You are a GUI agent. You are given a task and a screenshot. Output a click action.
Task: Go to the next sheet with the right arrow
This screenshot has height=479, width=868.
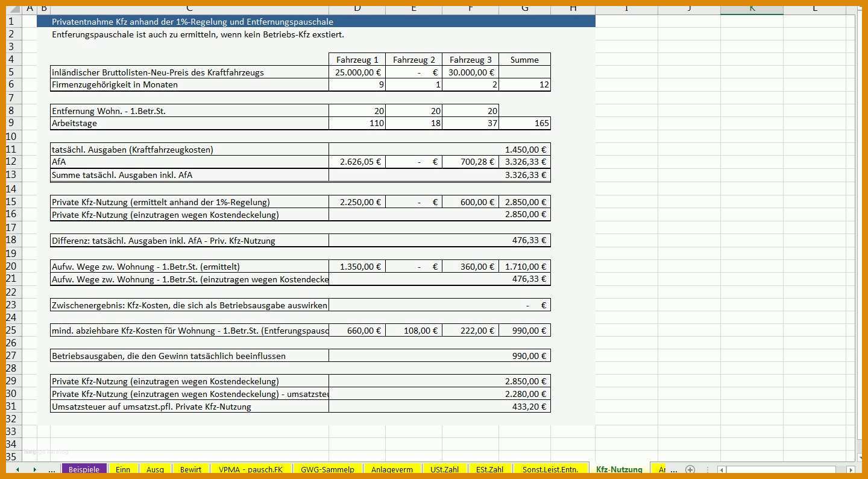[x=34, y=469]
